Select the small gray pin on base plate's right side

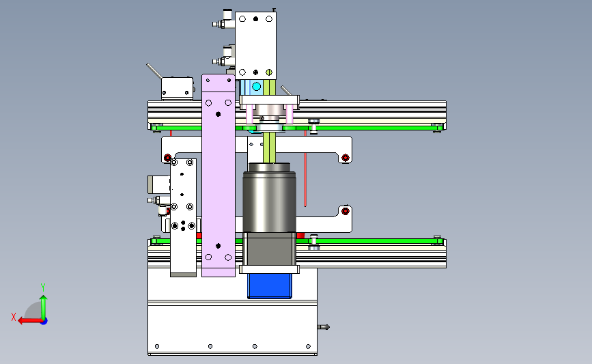pos(324,327)
